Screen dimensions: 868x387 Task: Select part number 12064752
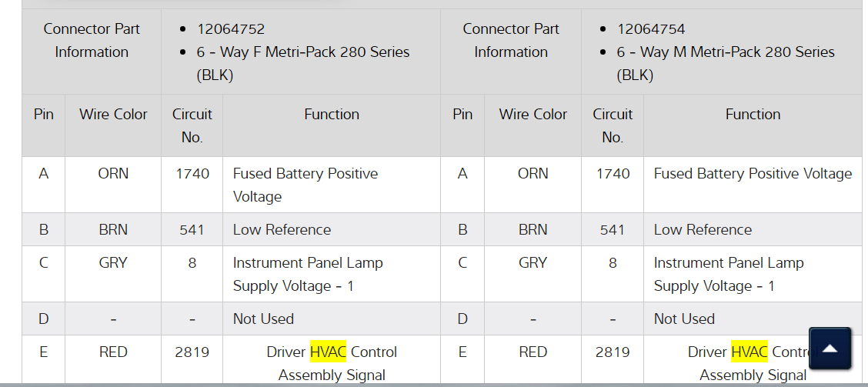click(231, 29)
